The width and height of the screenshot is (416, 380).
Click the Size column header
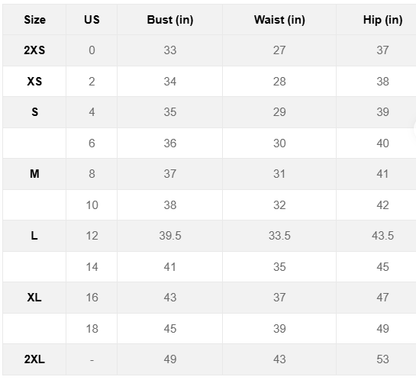coord(35,20)
